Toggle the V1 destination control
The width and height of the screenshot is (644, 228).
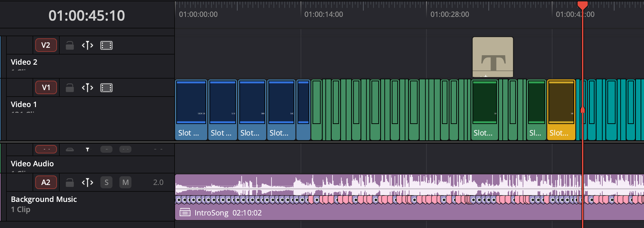(x=46, y=88)
